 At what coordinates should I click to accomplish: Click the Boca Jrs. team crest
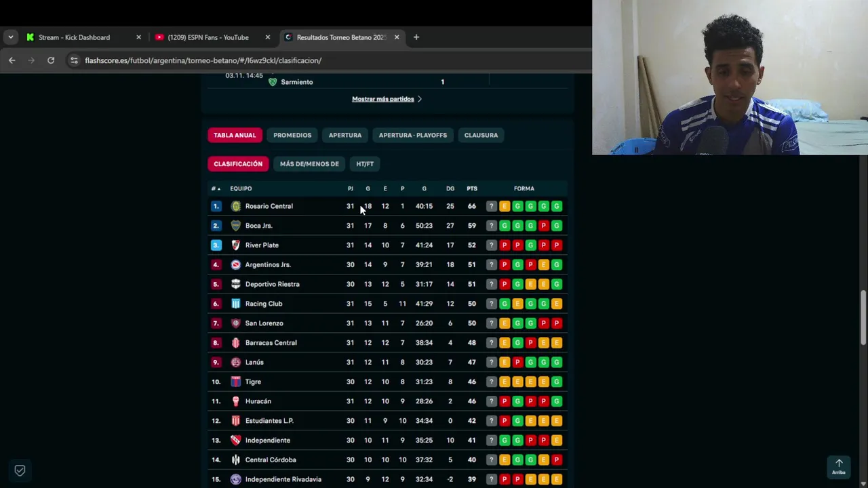tap(236, 226)
